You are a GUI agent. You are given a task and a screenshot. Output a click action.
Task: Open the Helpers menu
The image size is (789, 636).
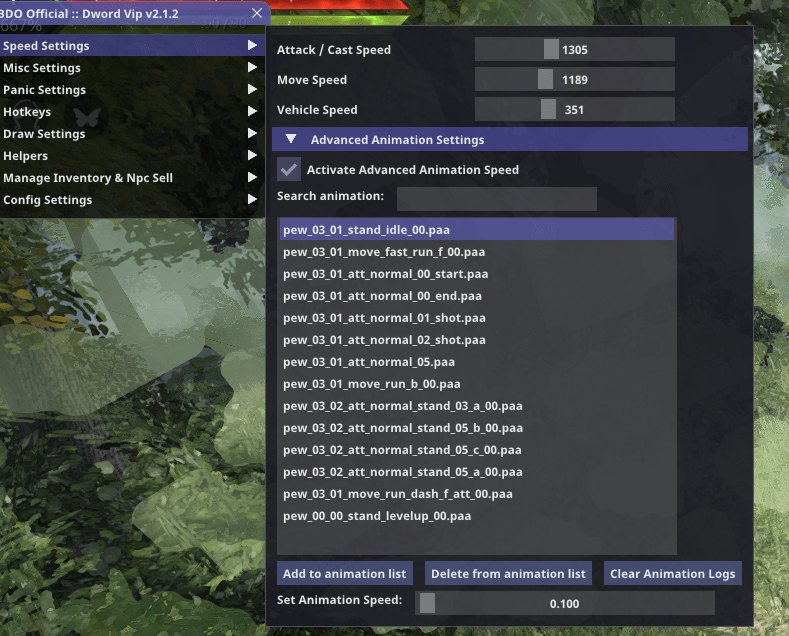(132, 156)
